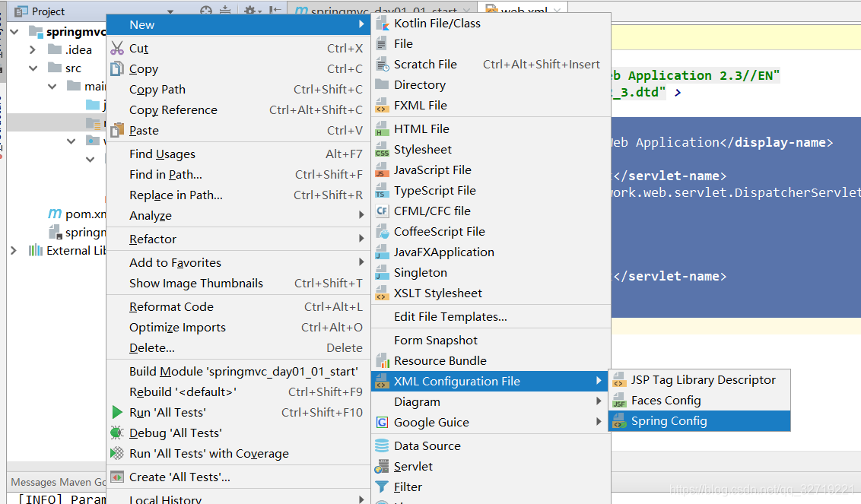Click the Google Guice icon

click(x=382, y=422)
